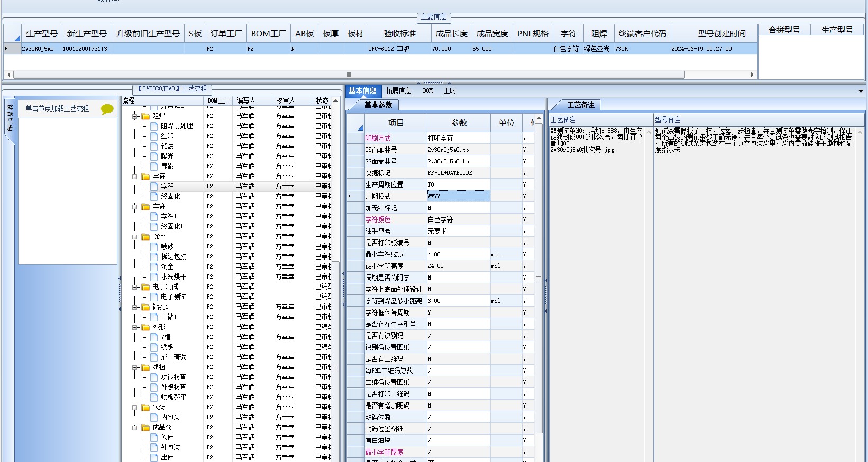Select the 工艺备注 tab
The width and height of the screenshot is (868, 462).
[x=581, y=105]
